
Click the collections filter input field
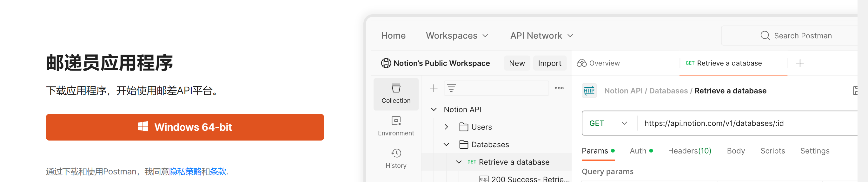pos(496,88)
